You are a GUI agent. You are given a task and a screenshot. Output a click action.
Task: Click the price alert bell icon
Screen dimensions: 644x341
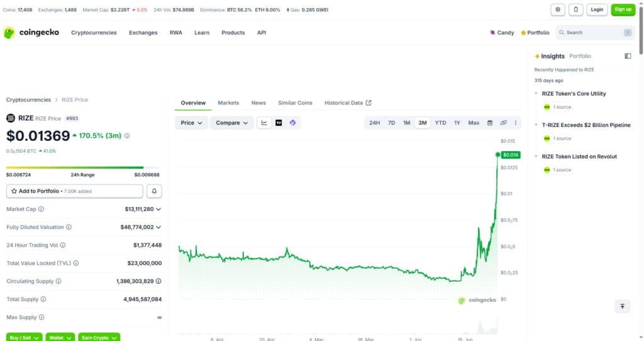tap(154, 191)
